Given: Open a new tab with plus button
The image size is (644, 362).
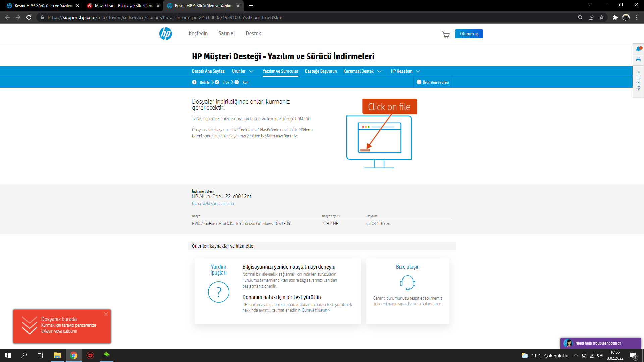Looking at the screenshot, I should (251, 6).
